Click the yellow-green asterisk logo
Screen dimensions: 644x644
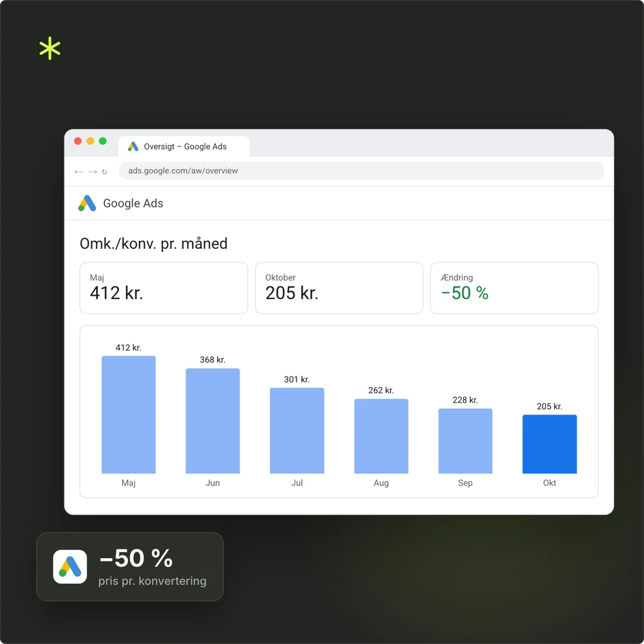pyautogui.click(x=50, y=48)
